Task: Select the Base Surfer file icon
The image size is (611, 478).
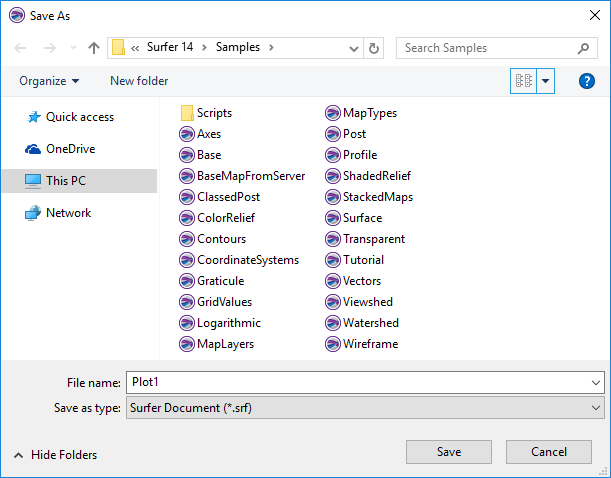Action: tap(187, 155)
